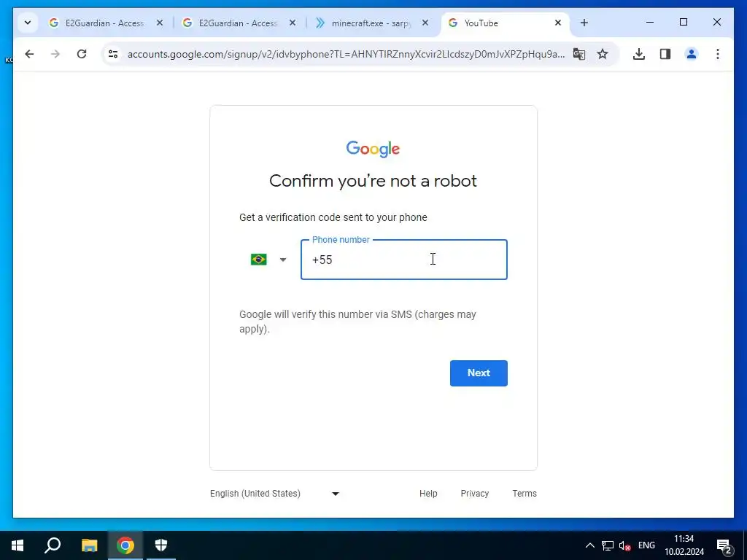The image size is (747, 560).
Task: Click the Google logo
Action: [373, 149]
